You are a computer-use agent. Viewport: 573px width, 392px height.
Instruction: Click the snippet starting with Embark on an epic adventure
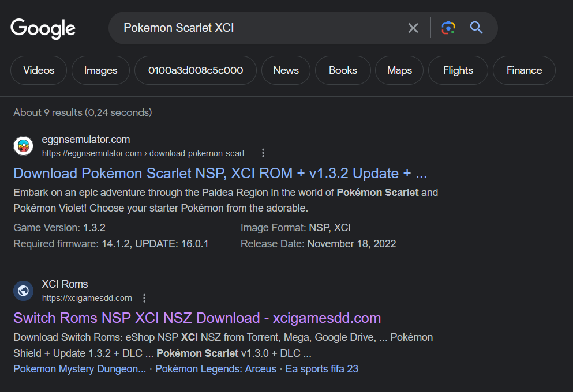pyautogui.click(x=226, y=201)
